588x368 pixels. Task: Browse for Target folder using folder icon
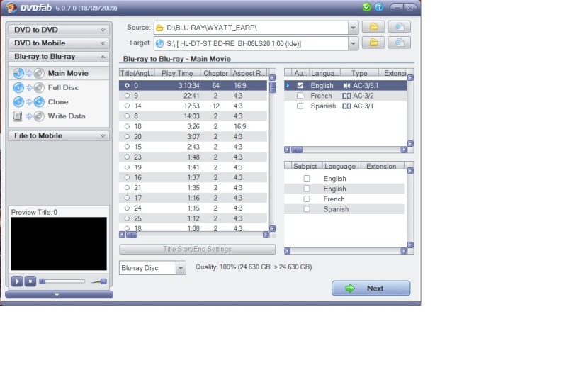[373, 43]
